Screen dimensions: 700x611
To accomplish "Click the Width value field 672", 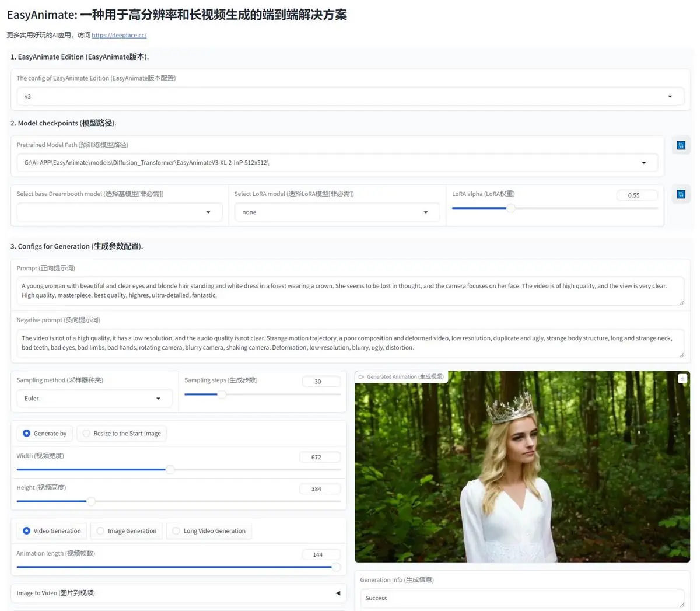I will point(320,457).
